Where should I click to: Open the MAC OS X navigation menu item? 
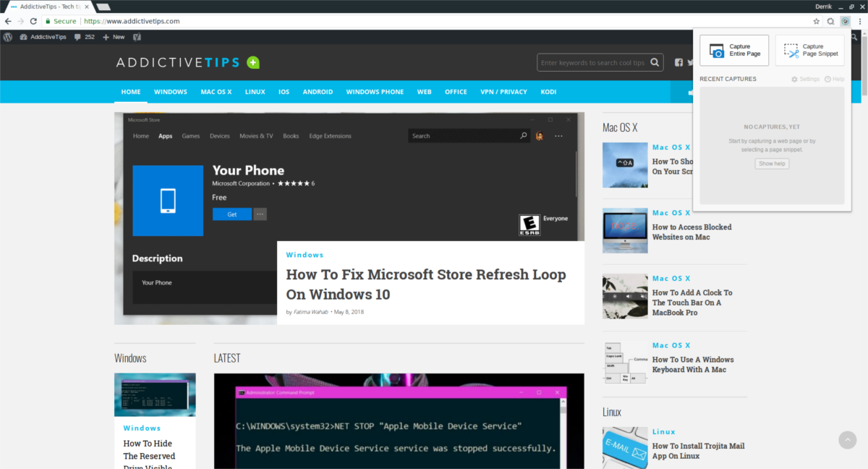[x=216, y=92]
